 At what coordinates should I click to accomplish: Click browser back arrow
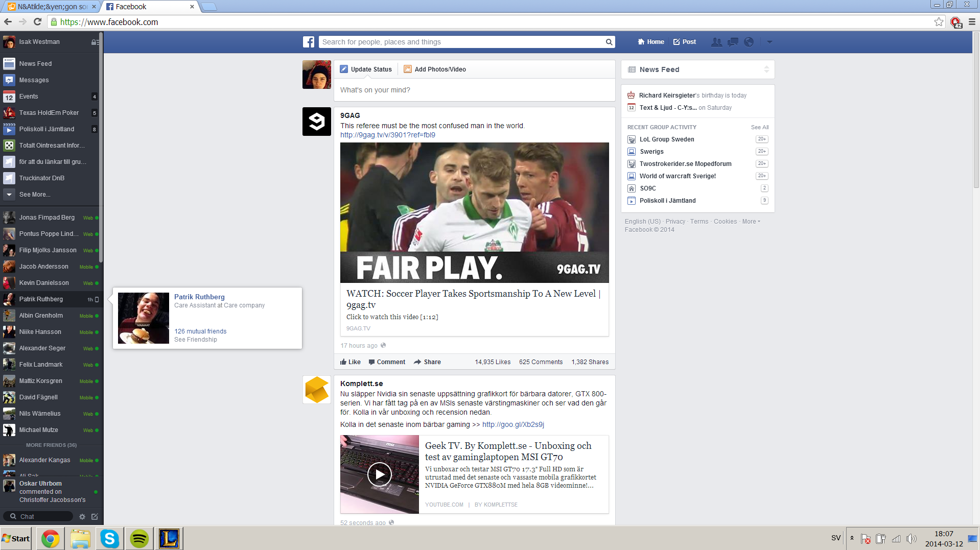[x=8, y=22]
